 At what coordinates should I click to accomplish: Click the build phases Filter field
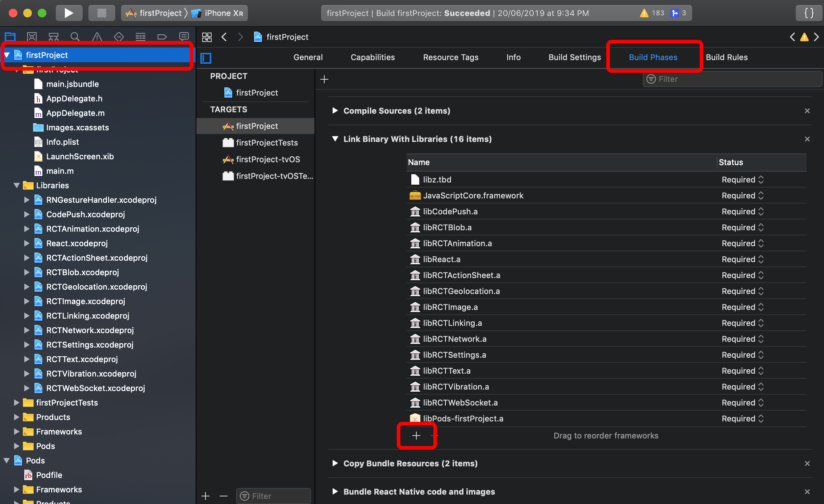(732, 79)
